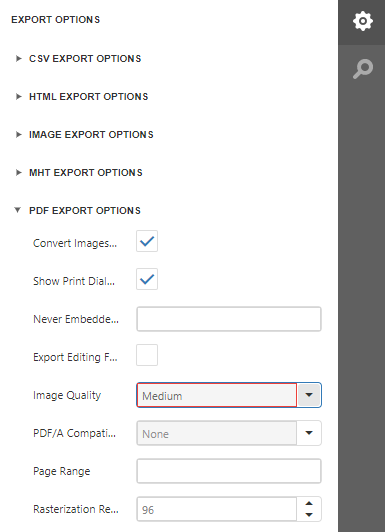Expand HTML Export Options triangle

[x=18, y=97]
